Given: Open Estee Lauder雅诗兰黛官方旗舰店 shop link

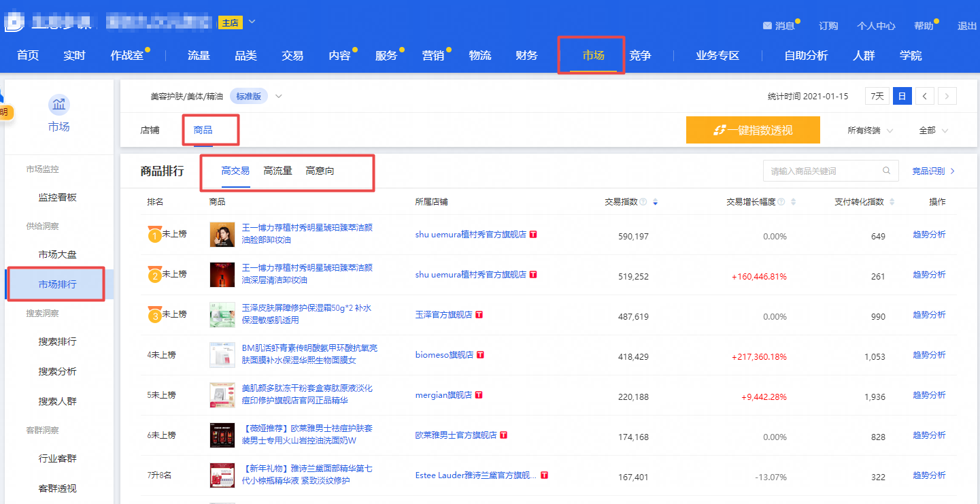Looking at the screenshot, I should (x=476, y=475).
